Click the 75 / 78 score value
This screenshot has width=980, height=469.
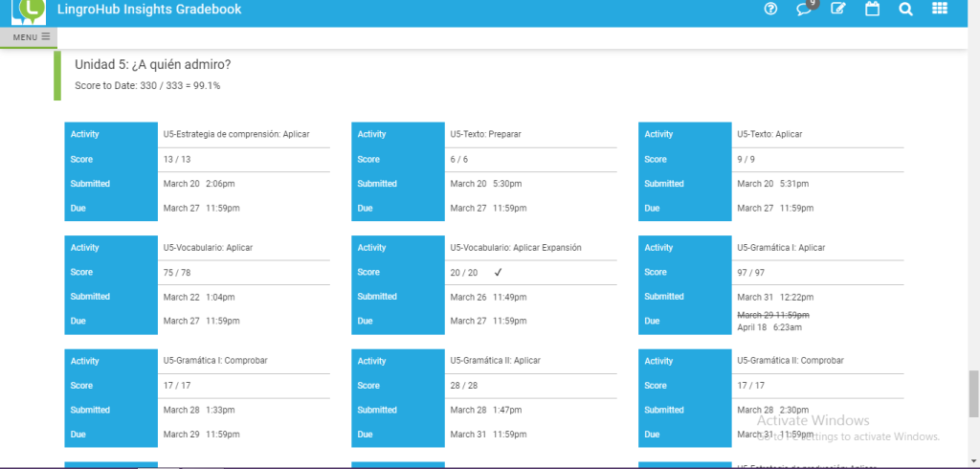pyautogui.click(x=177, y=273)
